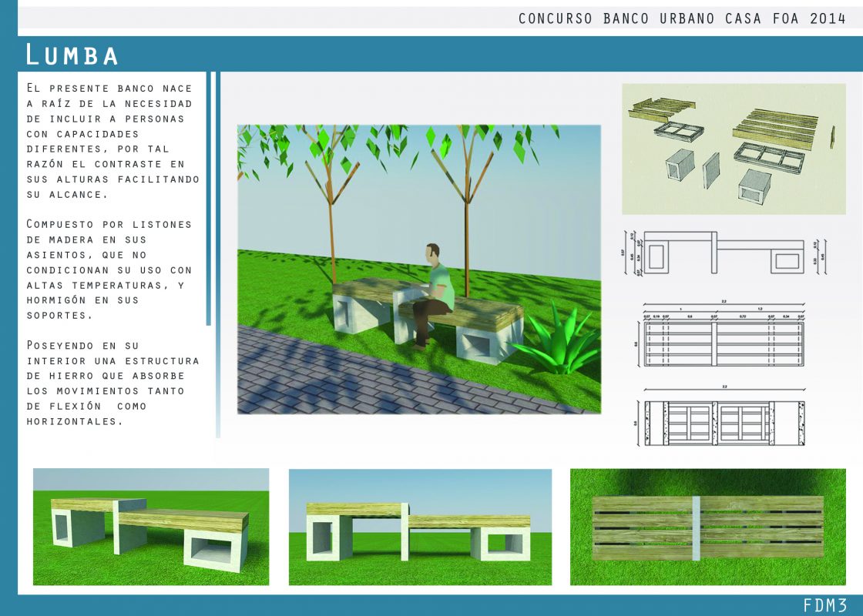Viewport: 863px width, 616px height.
Task: Select paragraph starting 'Compuesto por listones'
Action: pos(109,269)
